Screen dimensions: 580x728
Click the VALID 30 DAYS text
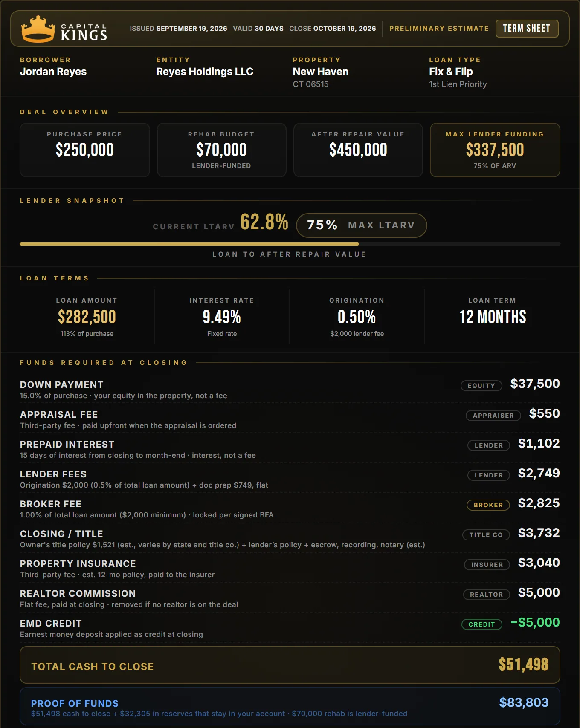tap(258, 29)
